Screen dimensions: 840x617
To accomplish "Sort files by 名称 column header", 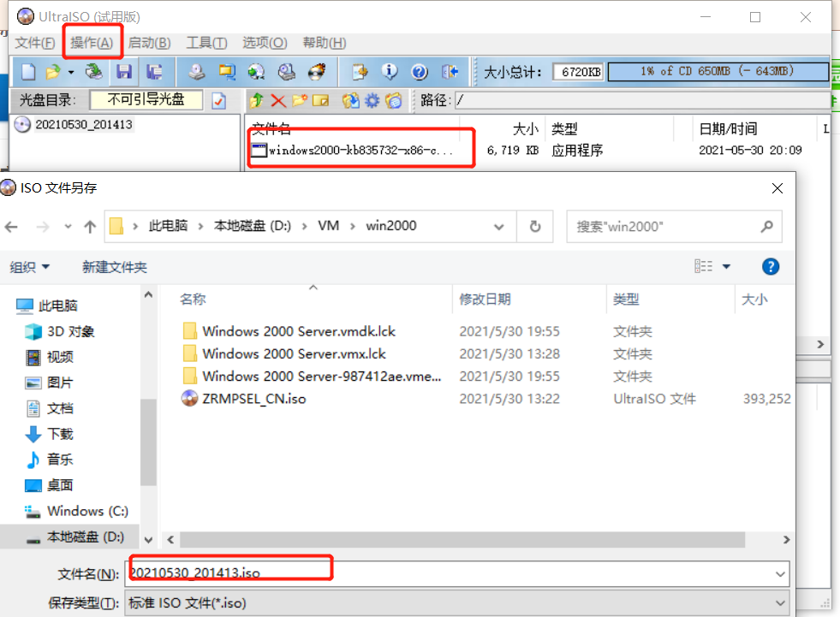I will click(193, 299).
